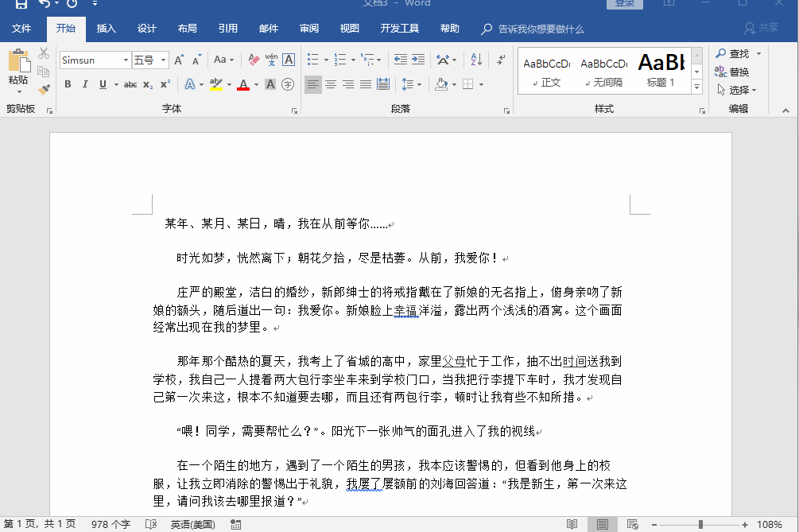Click the 英语(美国) language indicator
This screenshot has height=532, width=799.
[192, 524]
